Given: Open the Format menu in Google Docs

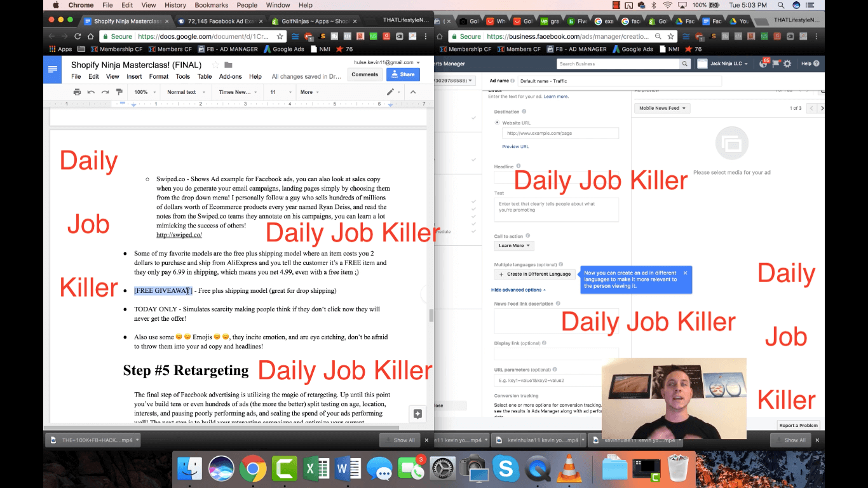Looking at the screenshot, I should (x=159, y=76).
